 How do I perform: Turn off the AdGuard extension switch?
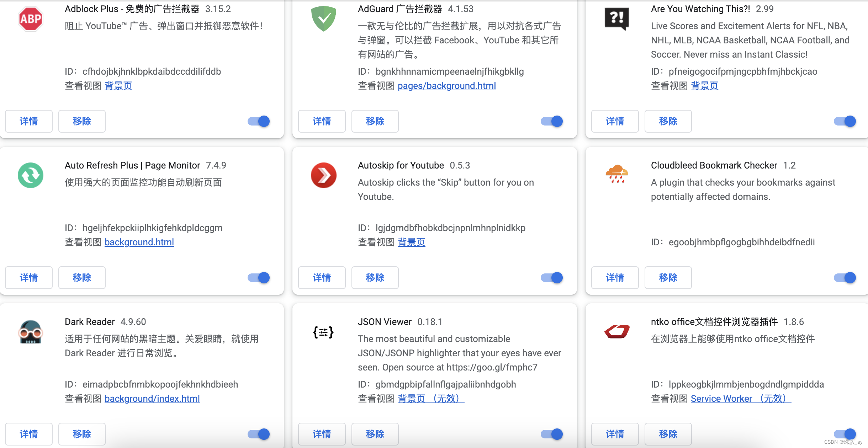pos(552,121)
